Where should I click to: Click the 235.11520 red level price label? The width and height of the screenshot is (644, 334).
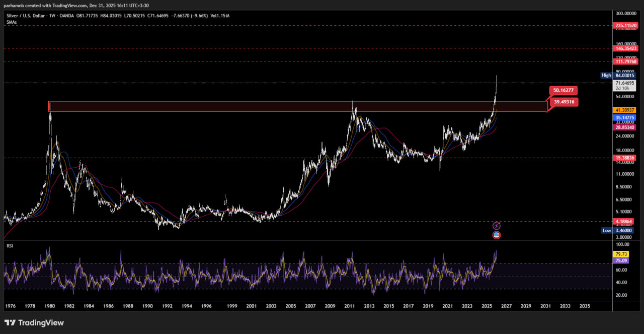tap(625, 25)
